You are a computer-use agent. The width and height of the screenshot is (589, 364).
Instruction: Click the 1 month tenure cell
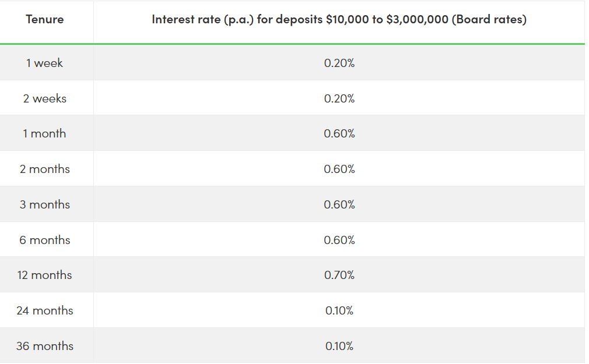click(45, 133)
